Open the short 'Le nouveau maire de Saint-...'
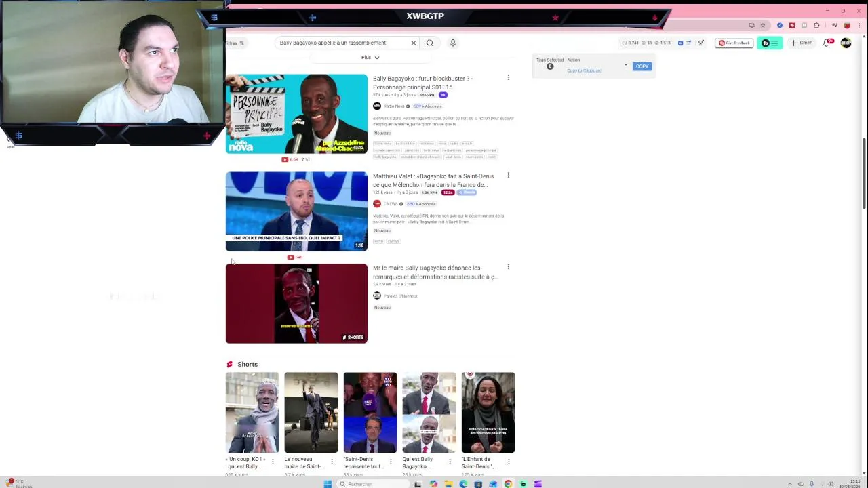 point(311,413)
